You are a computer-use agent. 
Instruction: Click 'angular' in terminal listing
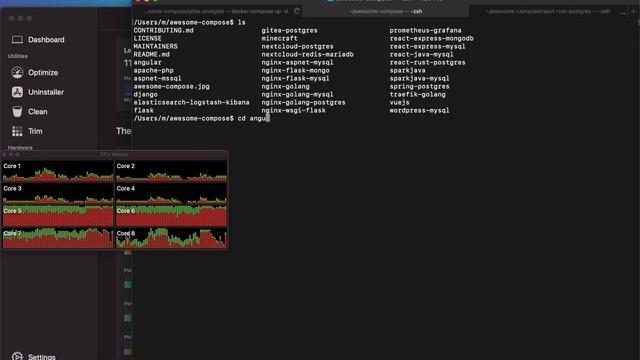147,62
